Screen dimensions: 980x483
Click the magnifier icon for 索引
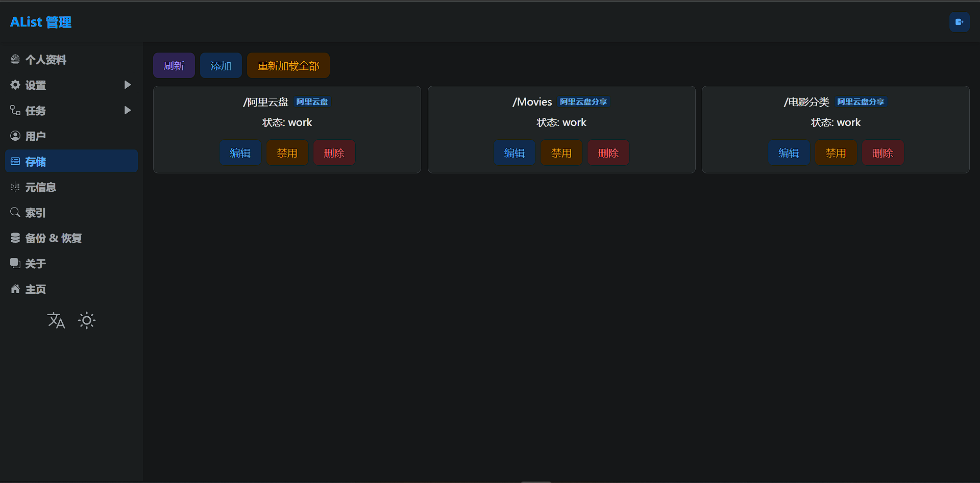(x=15, y=213)
